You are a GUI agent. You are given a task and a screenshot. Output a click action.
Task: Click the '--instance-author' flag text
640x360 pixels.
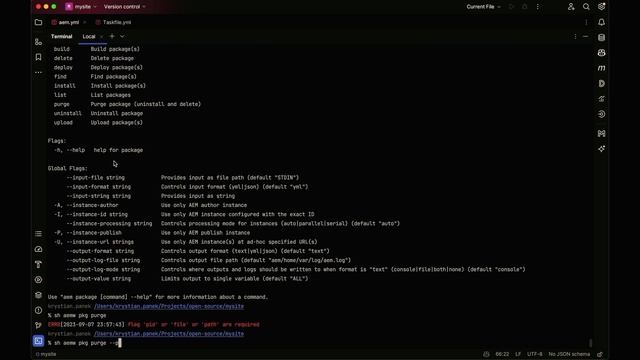coord(92,205)
